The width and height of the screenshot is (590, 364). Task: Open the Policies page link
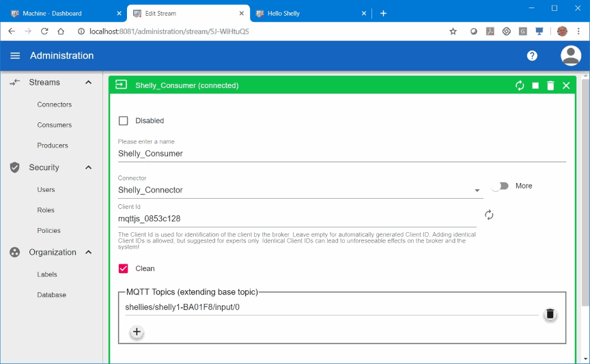pyautogui.click(x=48, y=231)
